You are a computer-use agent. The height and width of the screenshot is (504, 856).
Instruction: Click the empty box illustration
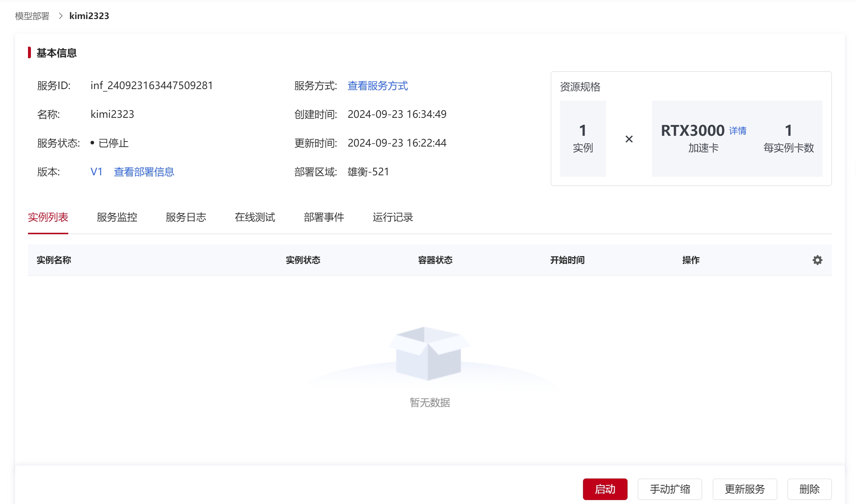click(x=429, y=353)
